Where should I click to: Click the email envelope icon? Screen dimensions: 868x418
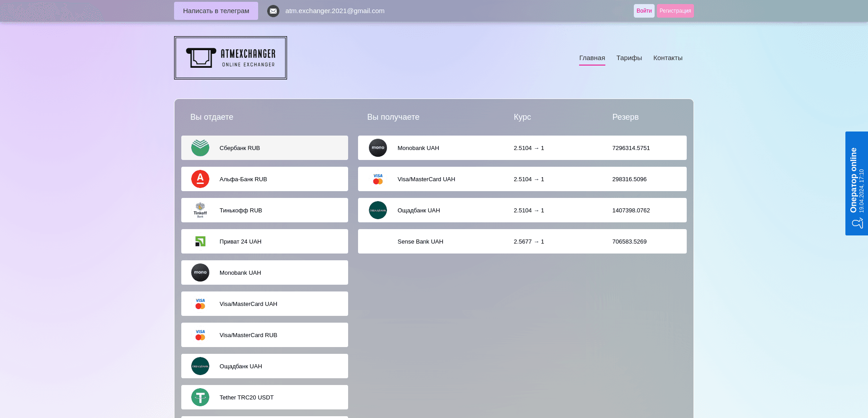point(273,11)
